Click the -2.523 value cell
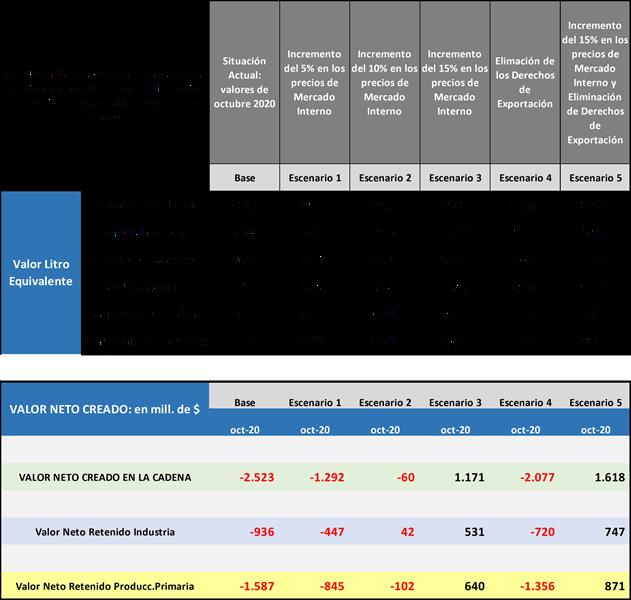This screenshot has height=600, width=631. coord(255,478)
